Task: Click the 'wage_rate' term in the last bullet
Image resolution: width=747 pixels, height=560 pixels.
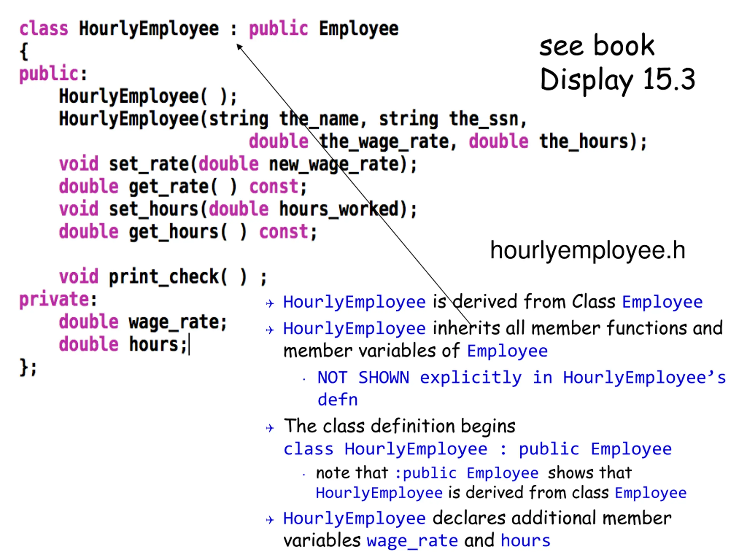Action: [412, 541]
